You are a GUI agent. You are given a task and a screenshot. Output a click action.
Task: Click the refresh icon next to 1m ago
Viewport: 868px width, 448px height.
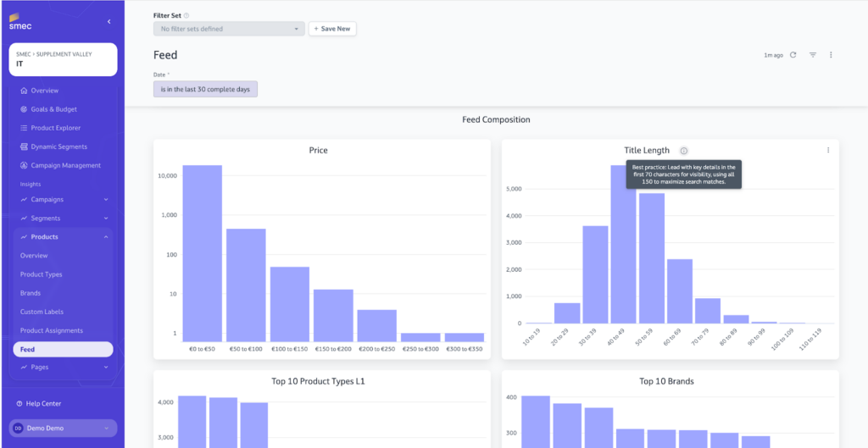tap(793, 55)
